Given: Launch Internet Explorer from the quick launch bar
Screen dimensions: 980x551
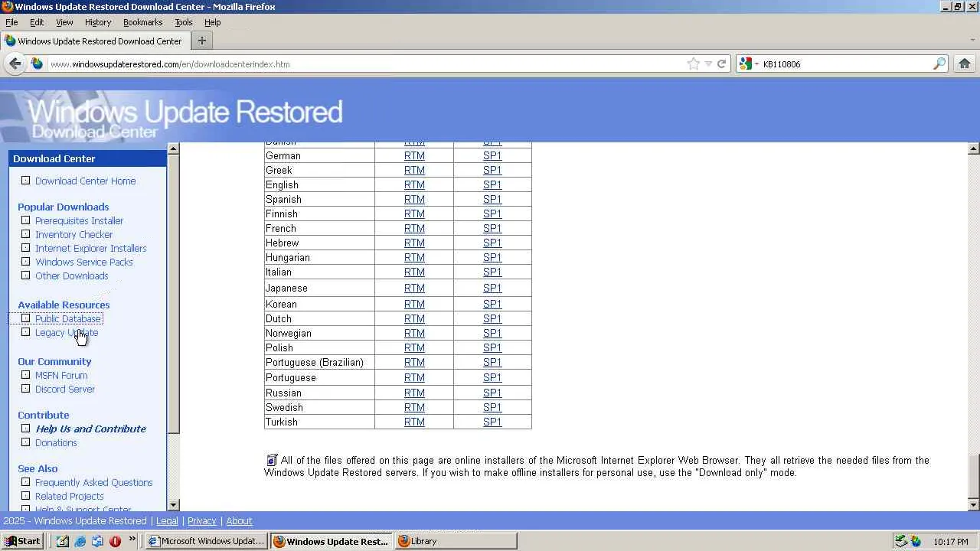Looking at the screenshot, I should pyautogui.click(x=80, y=541).
